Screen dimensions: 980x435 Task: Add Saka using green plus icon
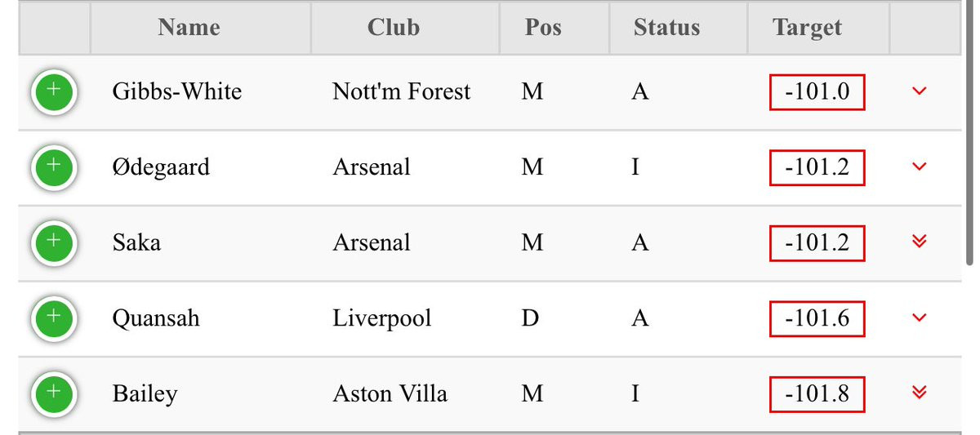coord(54,243)
